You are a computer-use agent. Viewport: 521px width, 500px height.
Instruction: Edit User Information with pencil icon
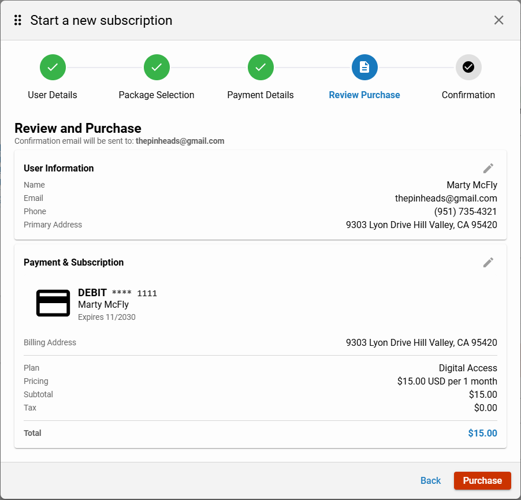tap(488, 168)
